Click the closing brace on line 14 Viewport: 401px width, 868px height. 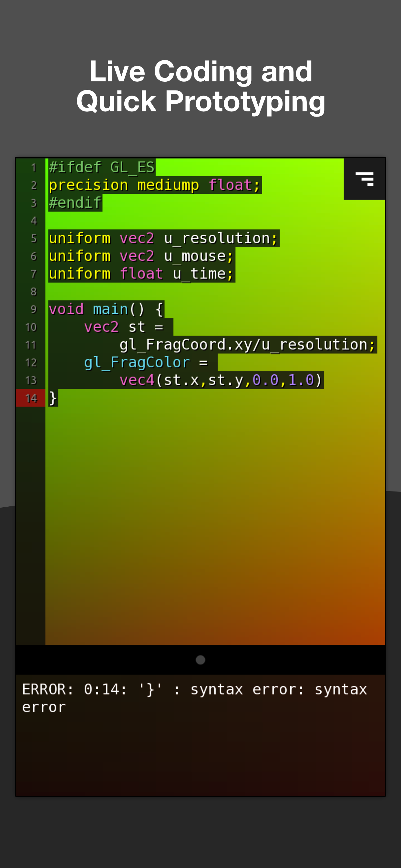(53, 398)
